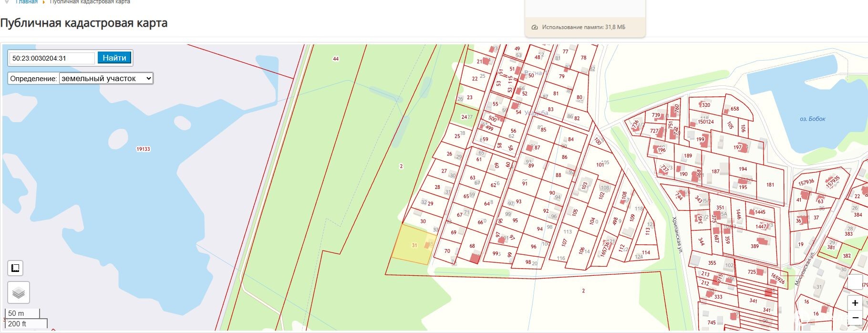Click the orange breadcrumb separator arrow

[44, 2]
